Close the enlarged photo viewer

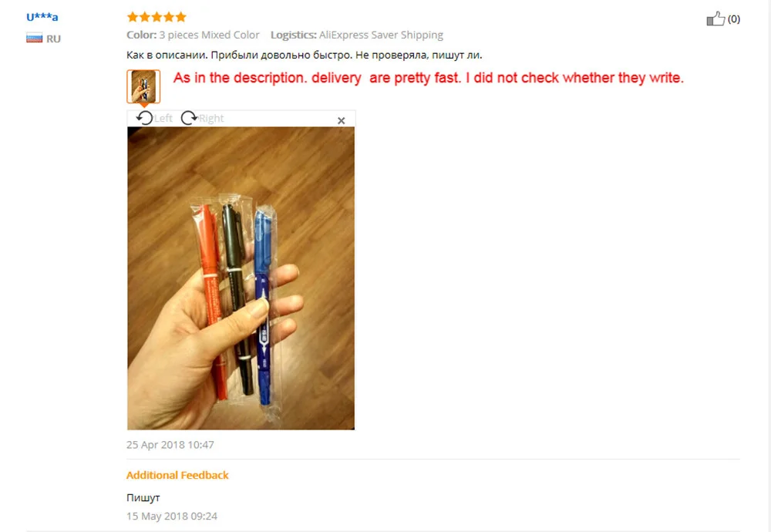[x=342, y=120]
